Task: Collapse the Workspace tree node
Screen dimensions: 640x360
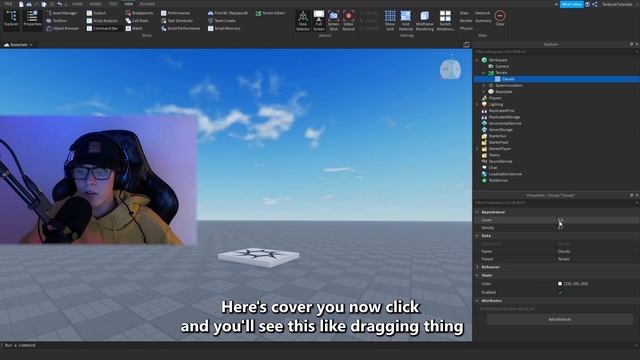Action: click(477, 60)
